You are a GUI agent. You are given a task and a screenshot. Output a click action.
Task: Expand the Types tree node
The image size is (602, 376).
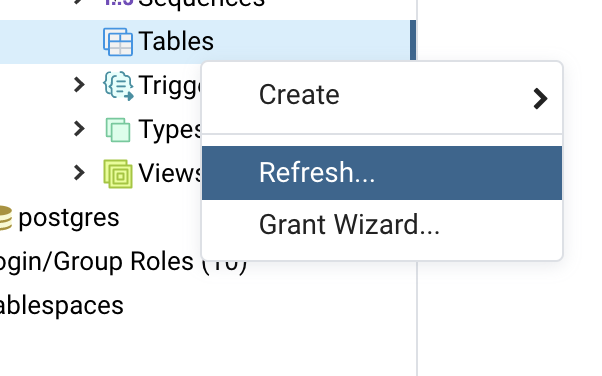[79, 129]
